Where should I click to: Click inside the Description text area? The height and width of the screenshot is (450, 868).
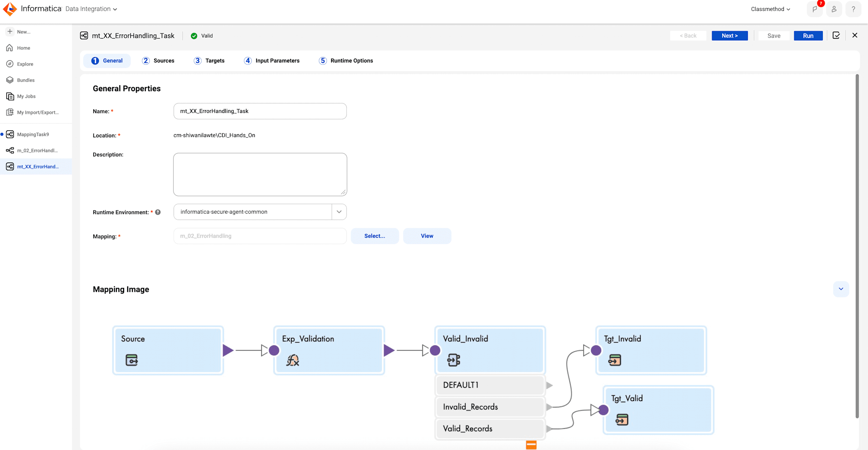tap(260, 174)
